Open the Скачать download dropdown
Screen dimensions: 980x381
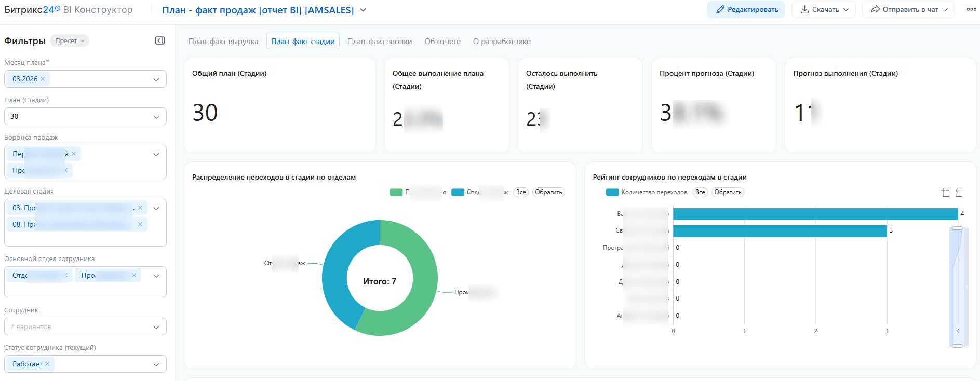click(823, 10)
